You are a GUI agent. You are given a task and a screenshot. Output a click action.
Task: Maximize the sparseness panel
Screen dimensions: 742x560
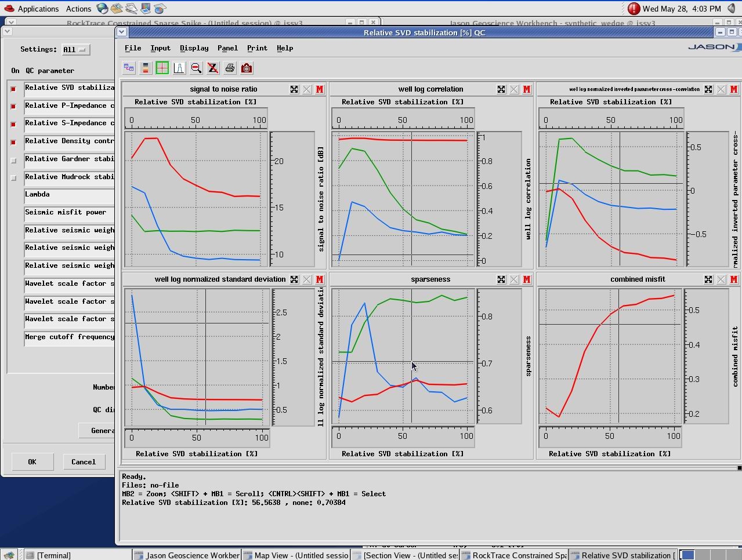click(501, 279)
